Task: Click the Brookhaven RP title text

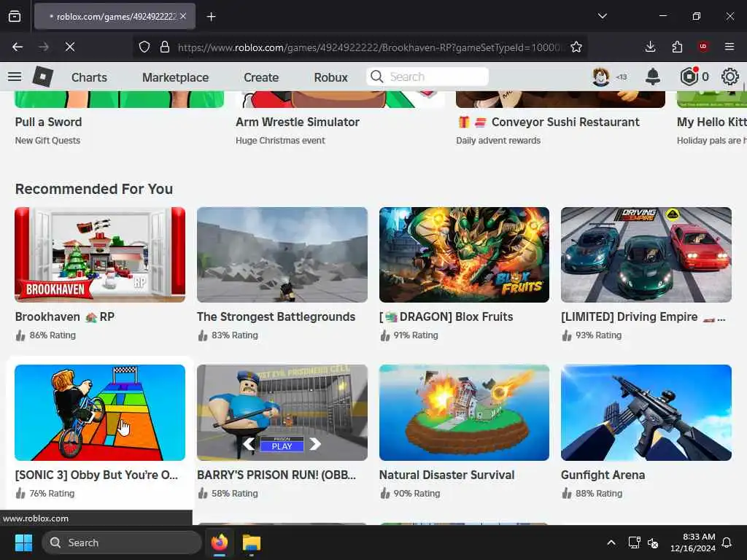Action: [x=64, y=316]
